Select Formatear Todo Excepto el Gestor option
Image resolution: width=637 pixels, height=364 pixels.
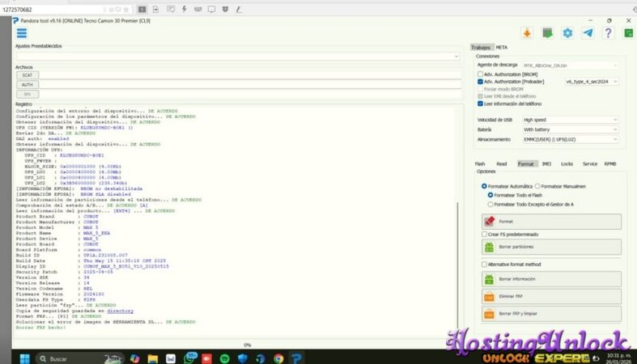tap(490, 205)
